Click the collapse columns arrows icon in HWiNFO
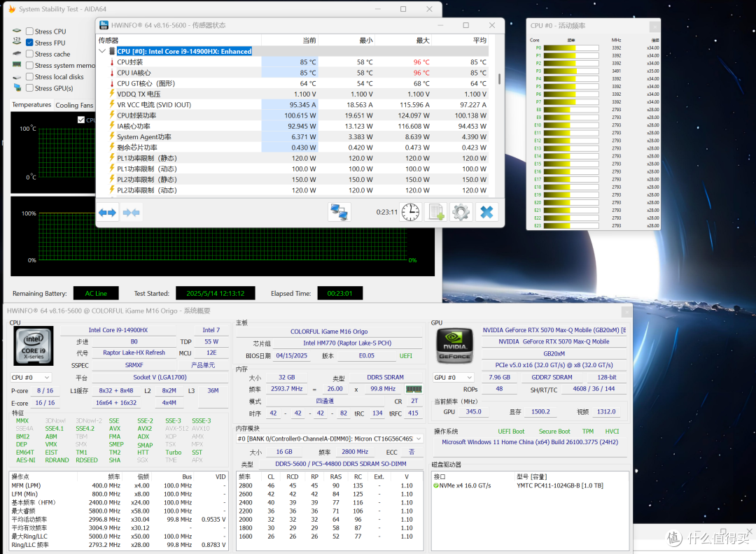Viewport: 756px width, 554px height. [131, 213]
